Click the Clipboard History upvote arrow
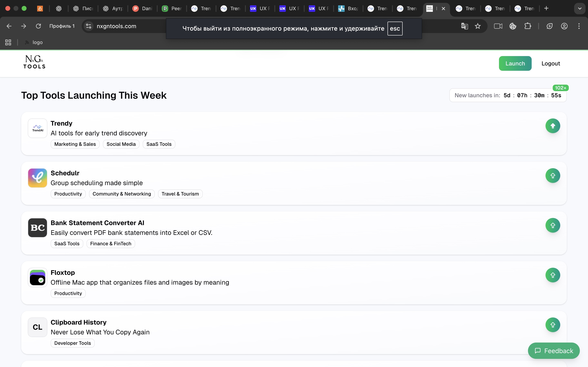588x367 pixels. [x=552, y=325]
